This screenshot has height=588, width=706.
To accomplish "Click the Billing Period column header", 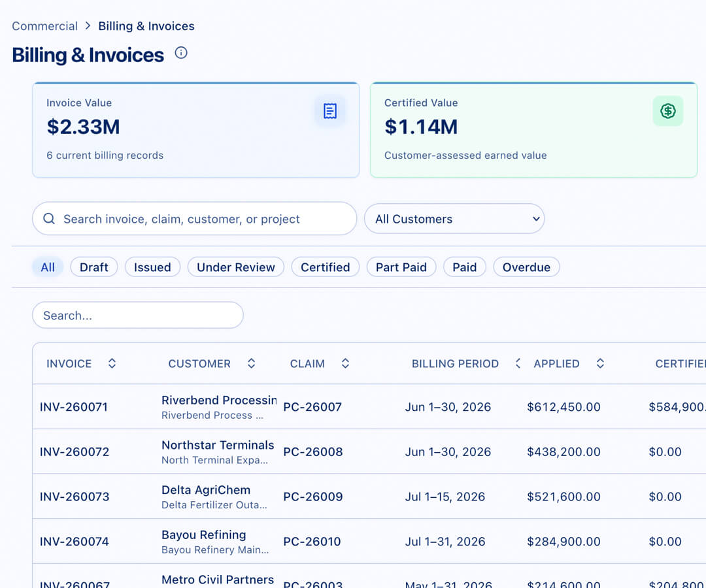I will point(455,363).
